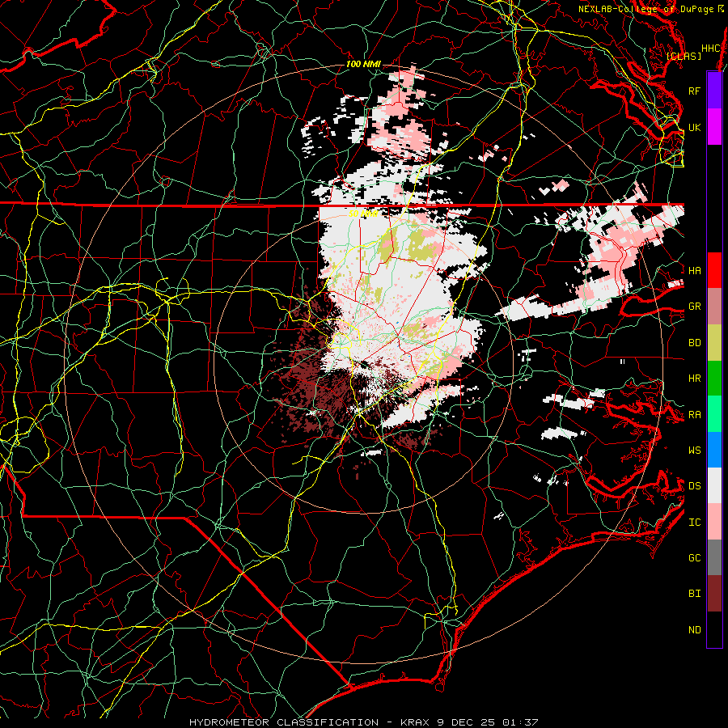Click the RF purple legend swatch
This screenshot has width=728, height=728.
pos(714,91)
